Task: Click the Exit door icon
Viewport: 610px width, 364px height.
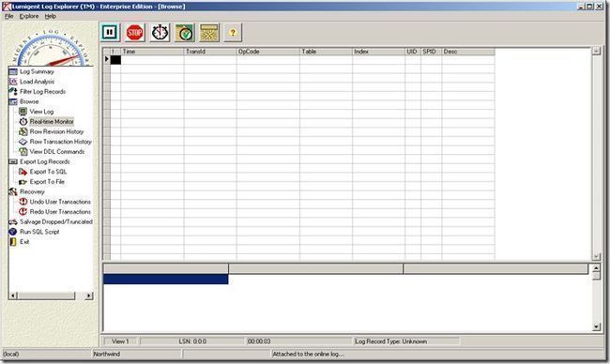Action: [13, 242]
